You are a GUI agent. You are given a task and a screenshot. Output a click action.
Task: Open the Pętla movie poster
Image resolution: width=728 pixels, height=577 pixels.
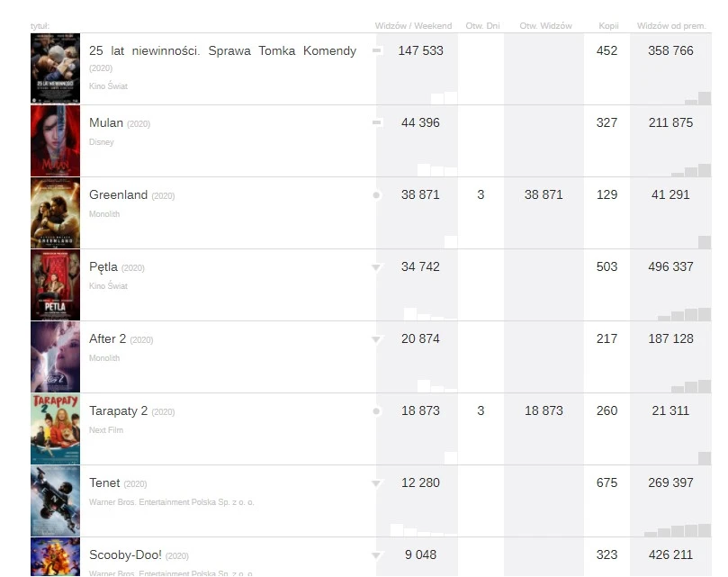[x=55, y=284]
